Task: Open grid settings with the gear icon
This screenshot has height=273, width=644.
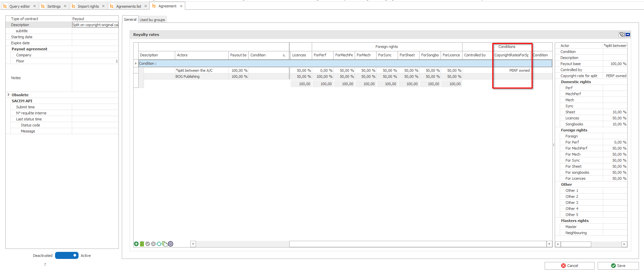Action: pos(170,244)
